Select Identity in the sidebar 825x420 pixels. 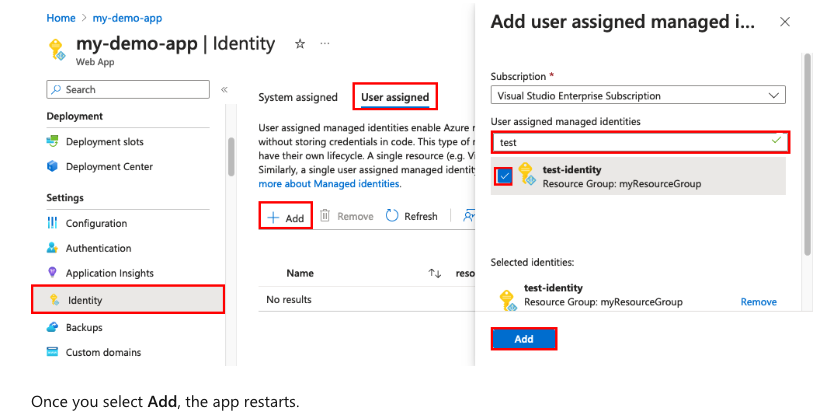tap(128, 299)
